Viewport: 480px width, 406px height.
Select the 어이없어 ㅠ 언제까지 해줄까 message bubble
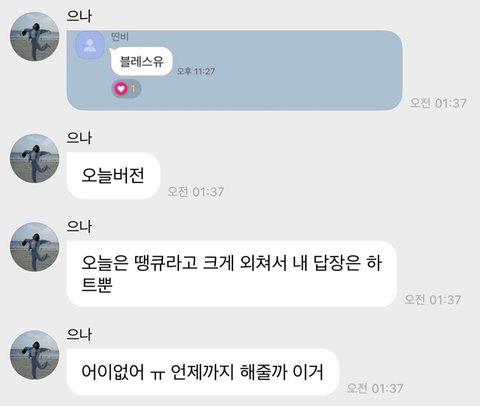(x=203, y=372)
